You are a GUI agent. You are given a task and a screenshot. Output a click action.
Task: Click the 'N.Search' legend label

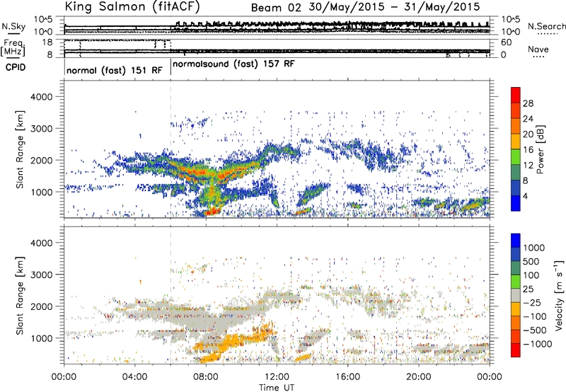coord(546,26)
